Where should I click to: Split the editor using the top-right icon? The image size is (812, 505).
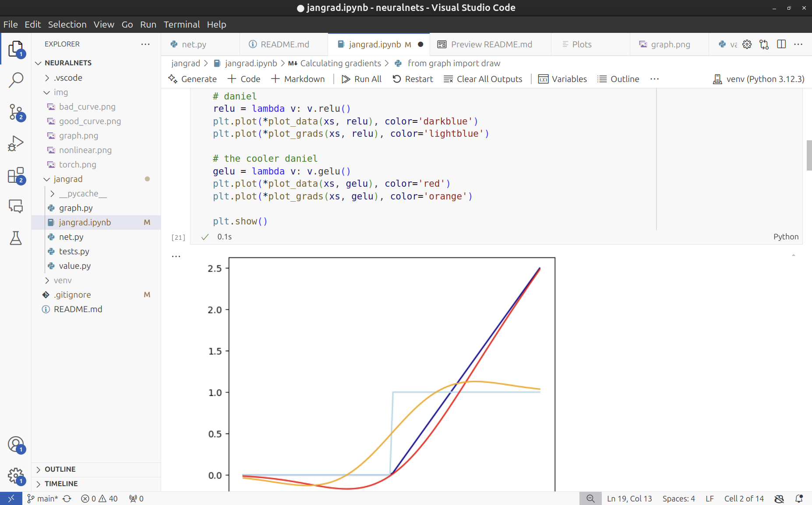782,44
